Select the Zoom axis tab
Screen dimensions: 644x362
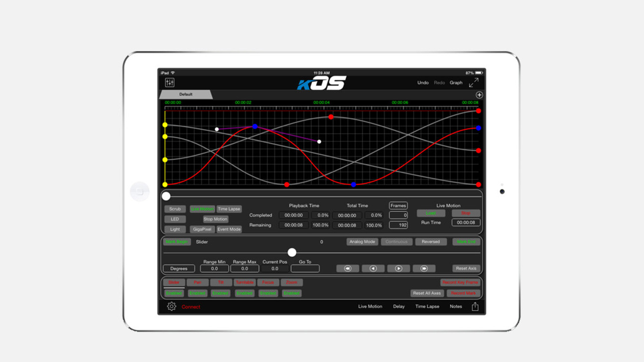click(292, 283)
